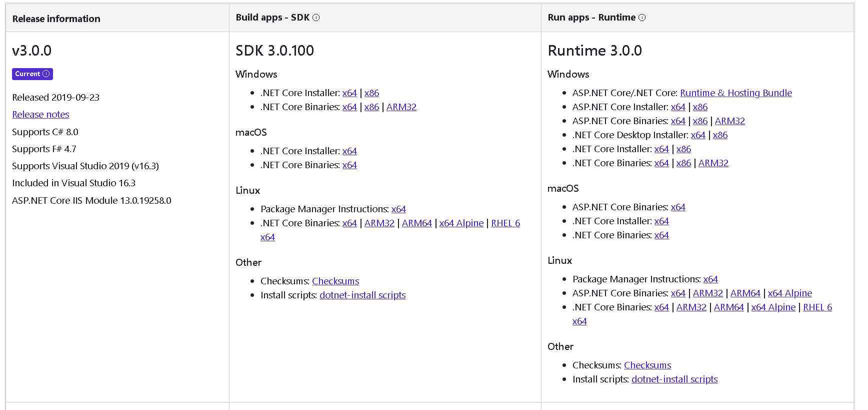Download Runtime Windows ASP.NET Core Binaries x86

700,121
